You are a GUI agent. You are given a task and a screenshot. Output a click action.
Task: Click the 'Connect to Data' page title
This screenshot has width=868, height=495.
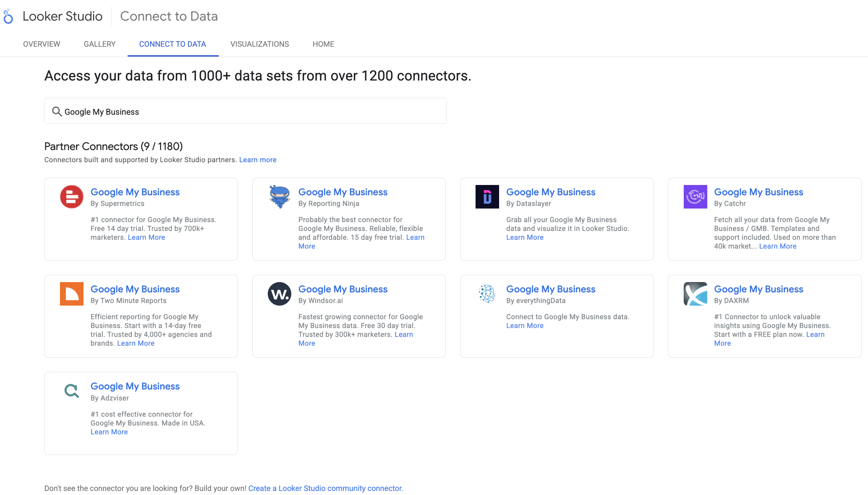click(169, 16)
